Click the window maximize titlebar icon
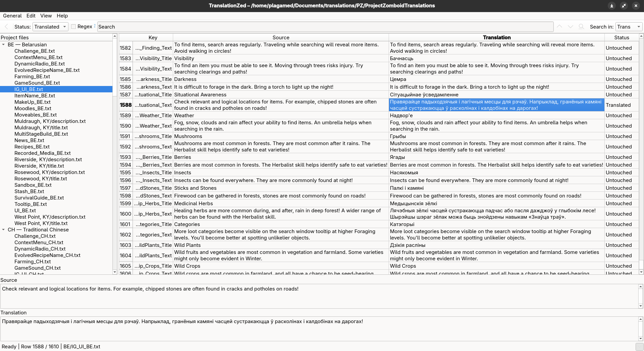Image resolution: width=644 pixels, height=351 pixels. click(624, 6)
